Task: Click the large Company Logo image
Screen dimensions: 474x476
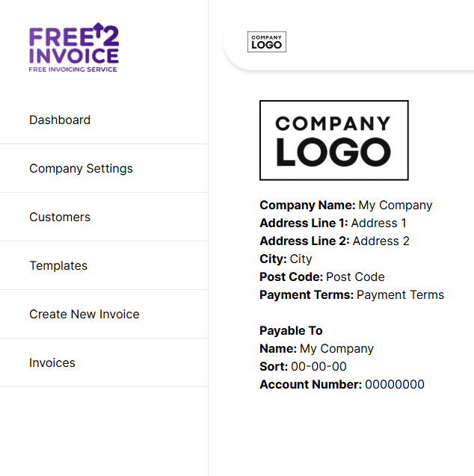Action: click(333, 140)
